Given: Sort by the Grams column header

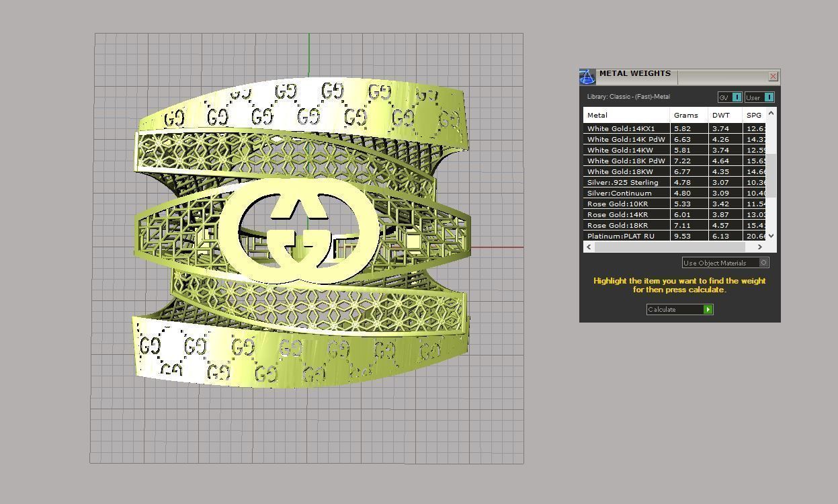Looking at the screenshot, I should (x=689, y=115).
